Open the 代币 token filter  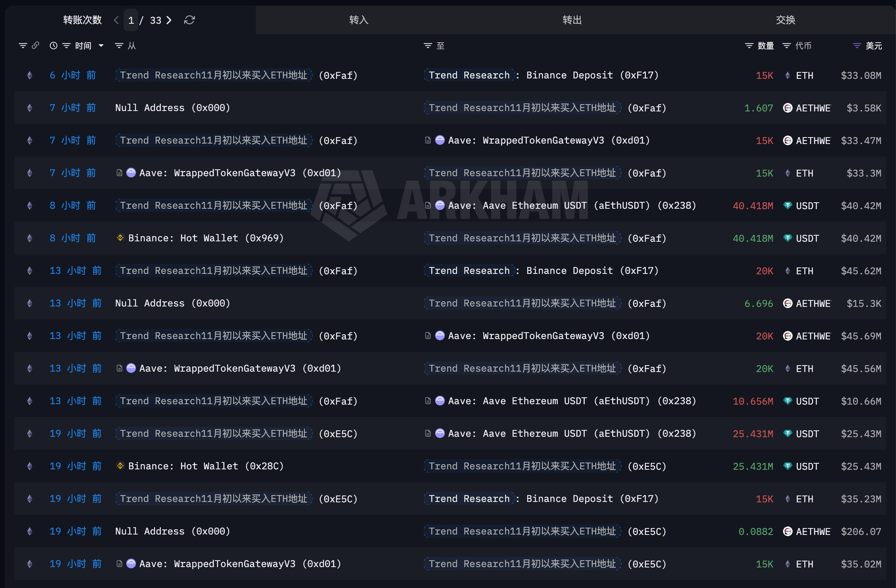coord(786,46)
